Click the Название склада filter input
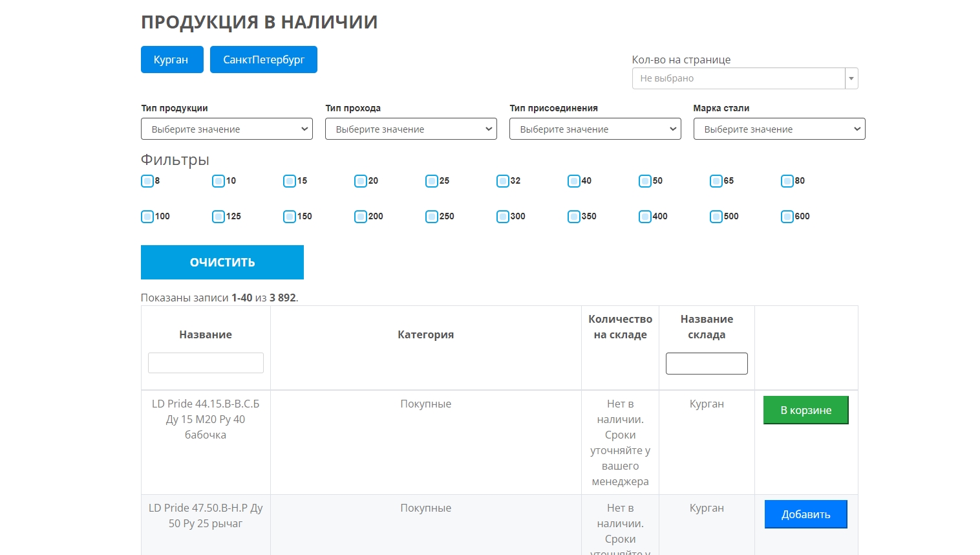The width and height of the screenshot is (980, 555). [x=707, y=364]
